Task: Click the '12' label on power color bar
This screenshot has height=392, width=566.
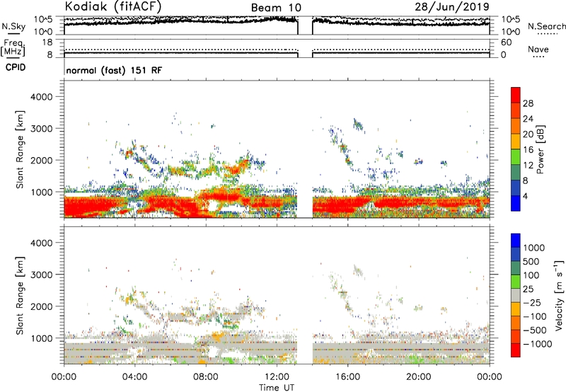Action: tap(528, 166)
